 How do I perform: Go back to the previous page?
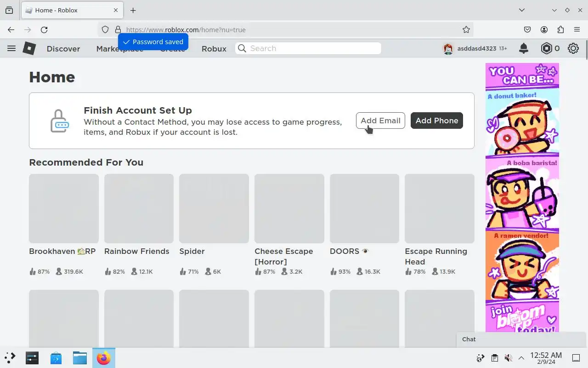[x=11, y=29]
